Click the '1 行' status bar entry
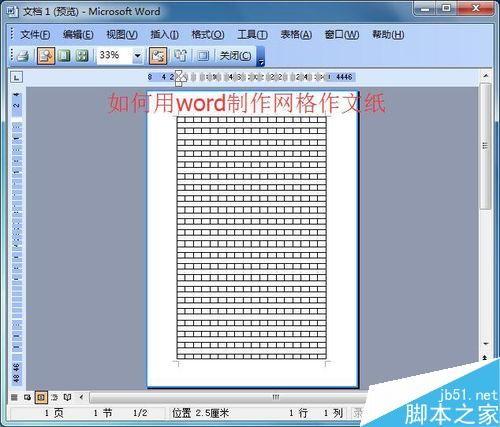 298,413
